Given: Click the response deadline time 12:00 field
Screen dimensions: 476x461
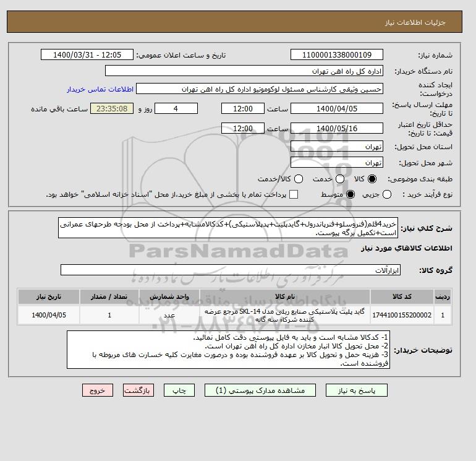Looking at the screenshot, I should tap(243, 108).
